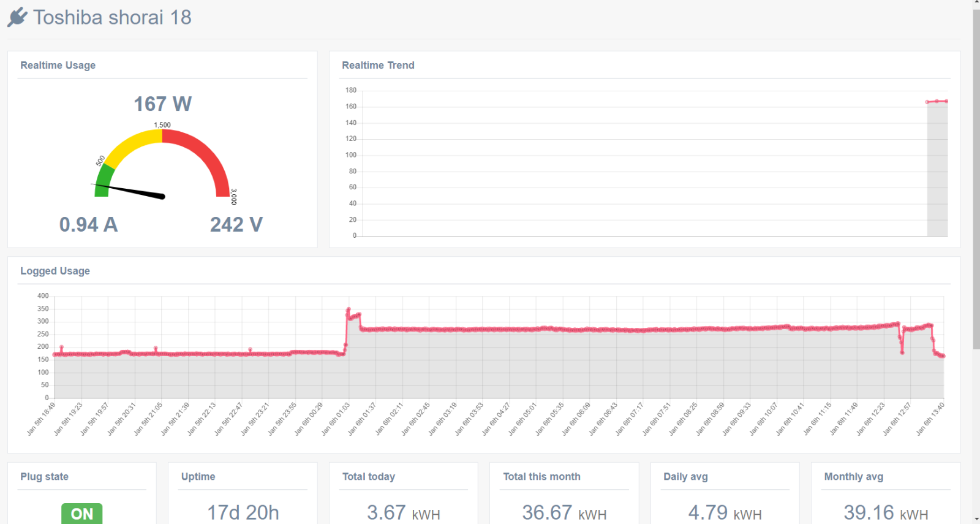Select the 167 W power reading
This screenshot has width=980, height=524.
[163, 104]
